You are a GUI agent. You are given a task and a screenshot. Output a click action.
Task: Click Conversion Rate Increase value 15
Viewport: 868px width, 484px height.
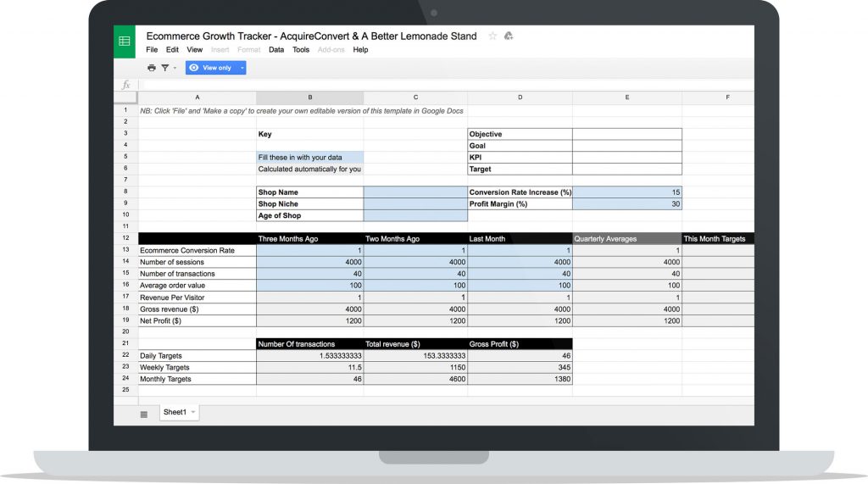(x=627, y=192)
